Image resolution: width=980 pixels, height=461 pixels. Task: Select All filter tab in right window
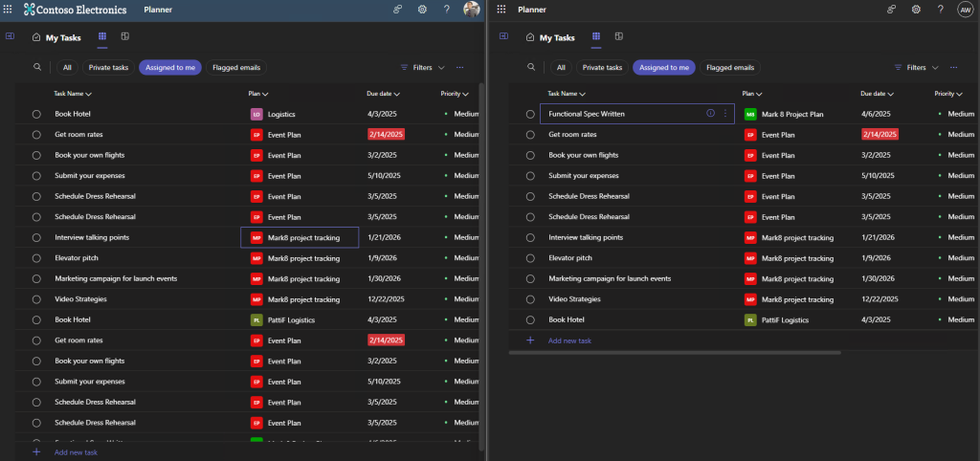(561, 68)
